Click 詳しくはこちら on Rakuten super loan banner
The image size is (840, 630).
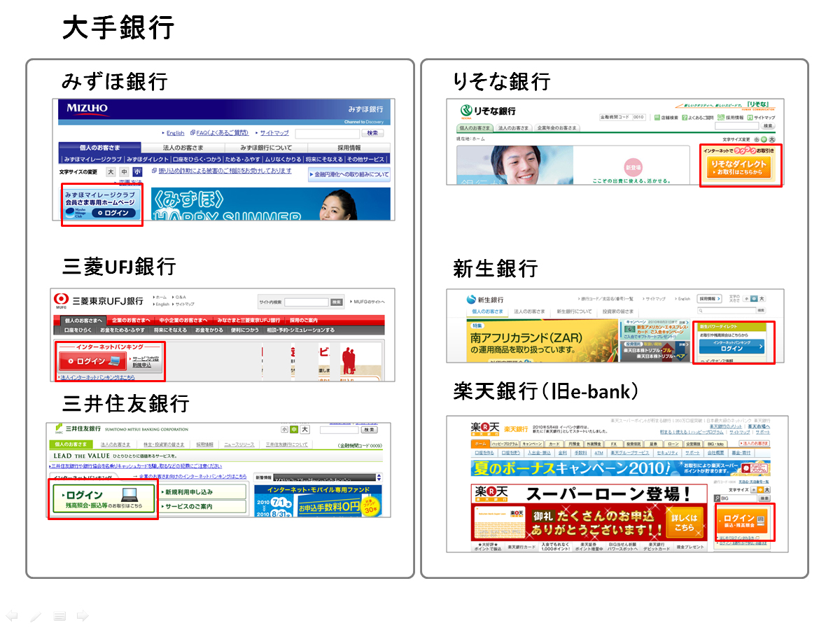tap(685, 522)
